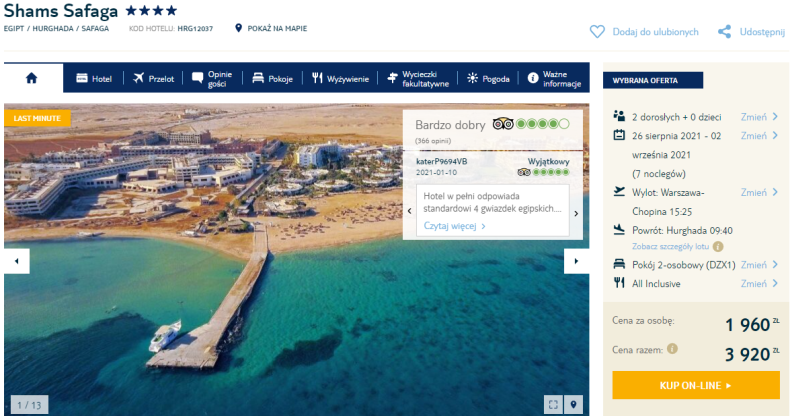Open Ważne informacje tab
Viewport: 790px width, 416px height.
[554, 79]
